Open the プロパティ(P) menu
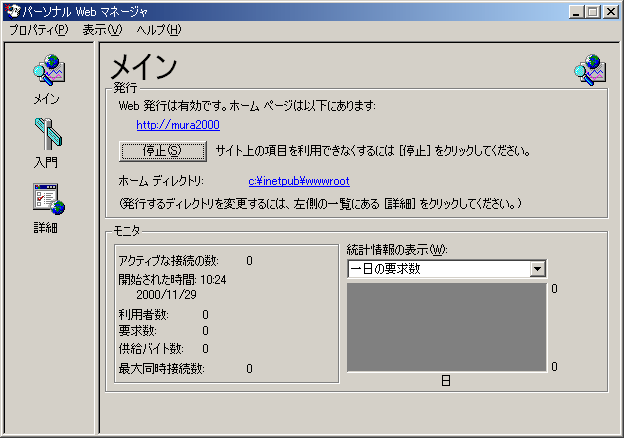 pos(39,30)
